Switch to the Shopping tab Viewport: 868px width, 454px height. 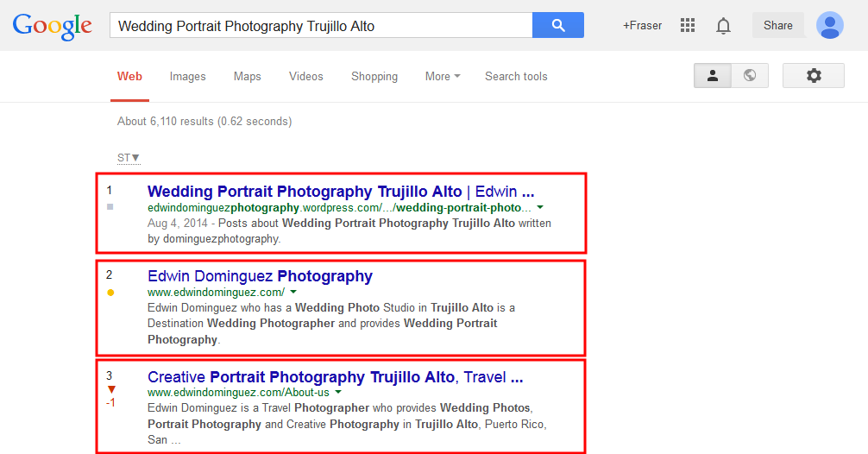(374, 77)
